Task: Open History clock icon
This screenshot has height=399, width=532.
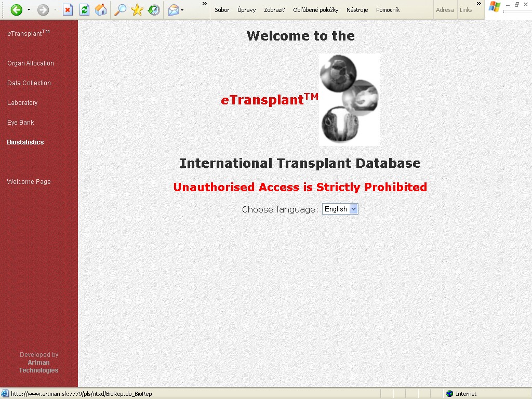Action: [154, 10]
